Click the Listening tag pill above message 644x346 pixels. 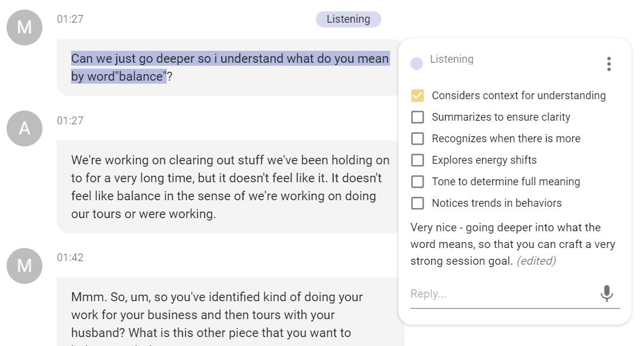(348, 19)
